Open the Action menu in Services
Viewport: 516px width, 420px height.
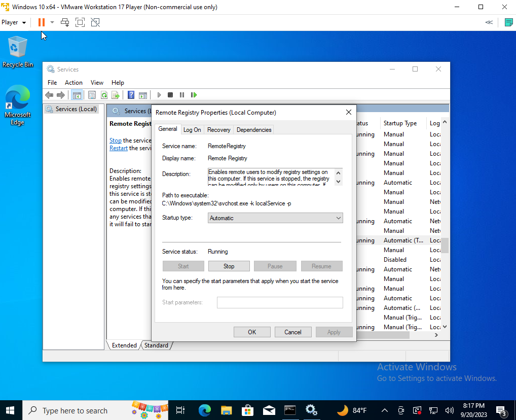(73, 83)
